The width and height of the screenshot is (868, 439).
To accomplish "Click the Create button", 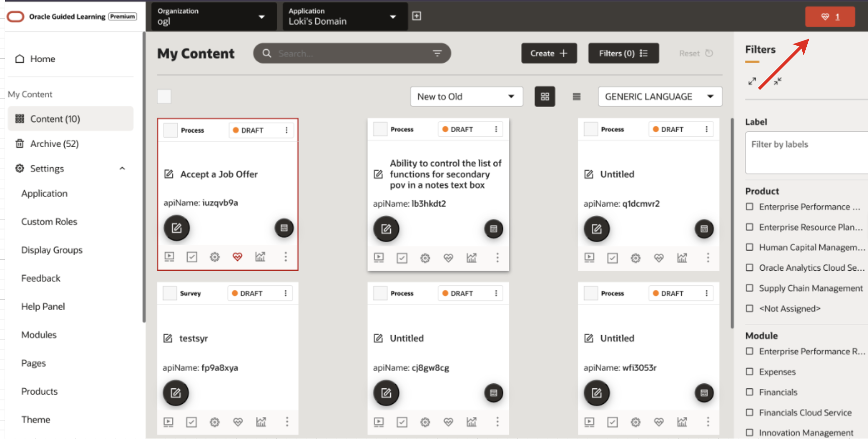I will pos(549,53).
